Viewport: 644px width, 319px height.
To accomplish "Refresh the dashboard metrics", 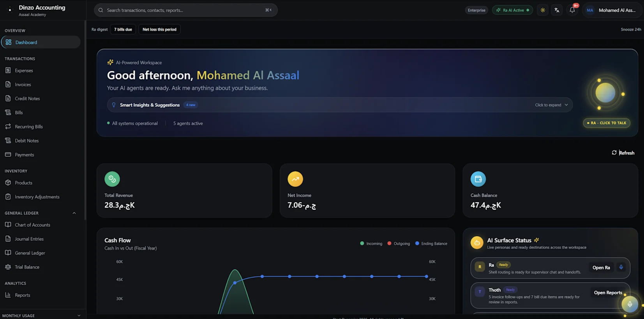I will (623, 153).
